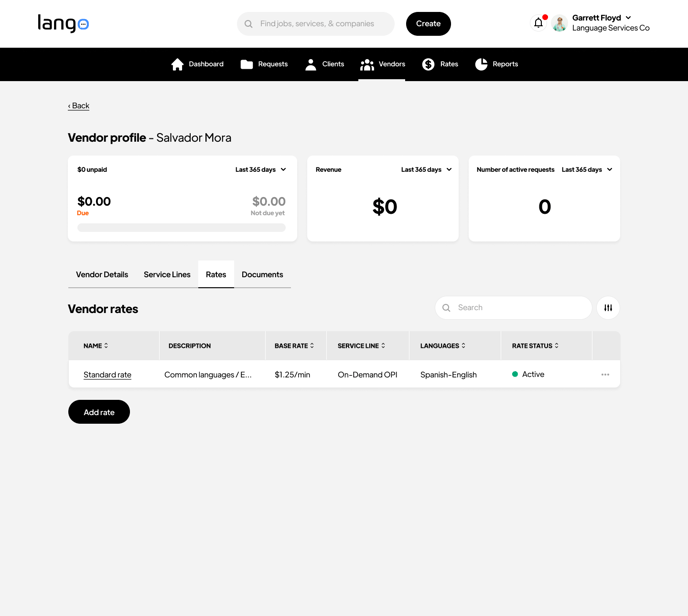This screenshot has width=688, height=616.
Task: Click the vendor rates Search field
Action: [520, 308]
